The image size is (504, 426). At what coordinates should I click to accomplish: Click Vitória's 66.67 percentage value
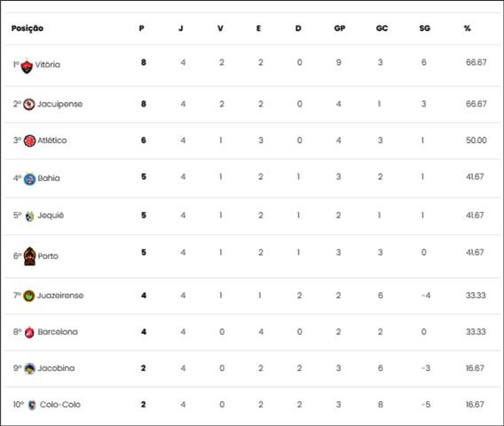point(476,62)
